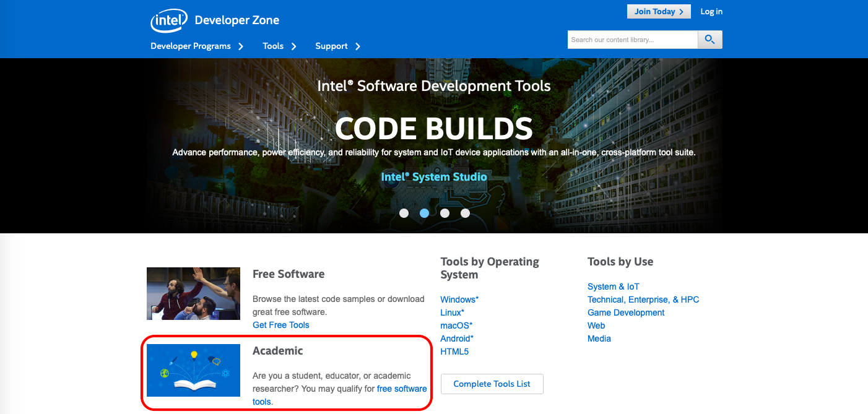Select the System & IoT link
This screenshot has height=414, width=868.
coord(613,287)
